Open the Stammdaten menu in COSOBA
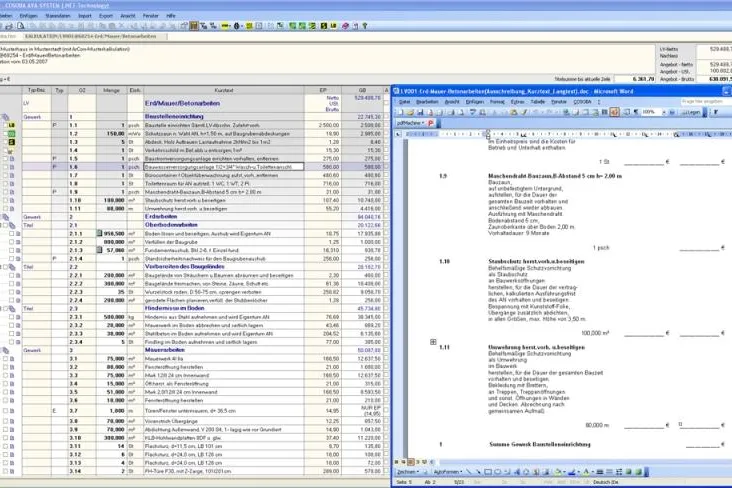 point(57,16)
